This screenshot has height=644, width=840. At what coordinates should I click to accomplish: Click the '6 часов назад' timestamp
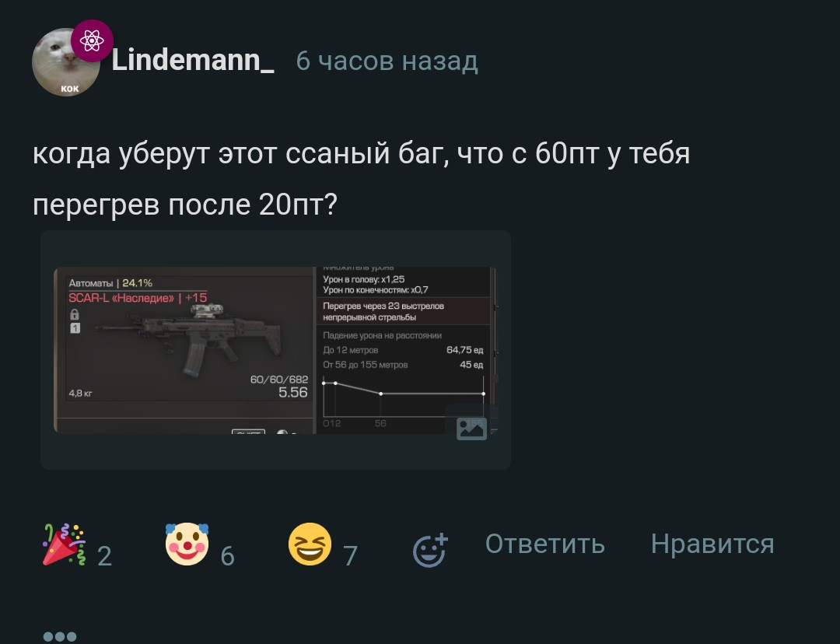coord(387,61)
